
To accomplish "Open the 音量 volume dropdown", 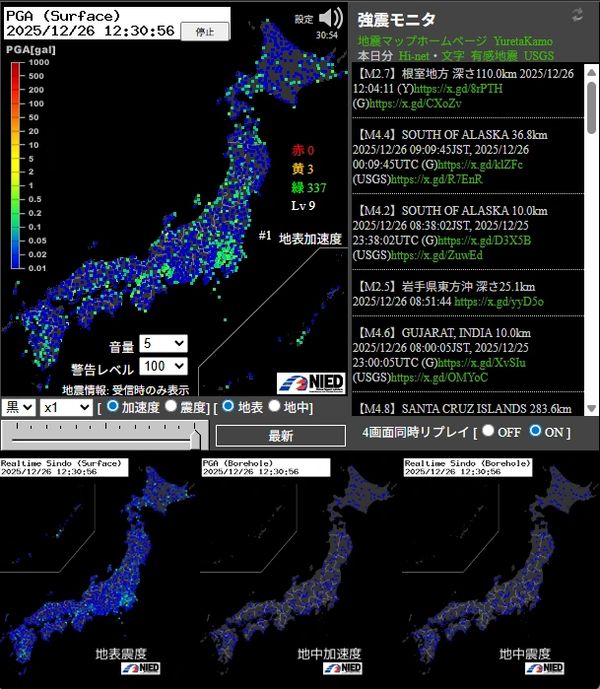I will [163, 343].
